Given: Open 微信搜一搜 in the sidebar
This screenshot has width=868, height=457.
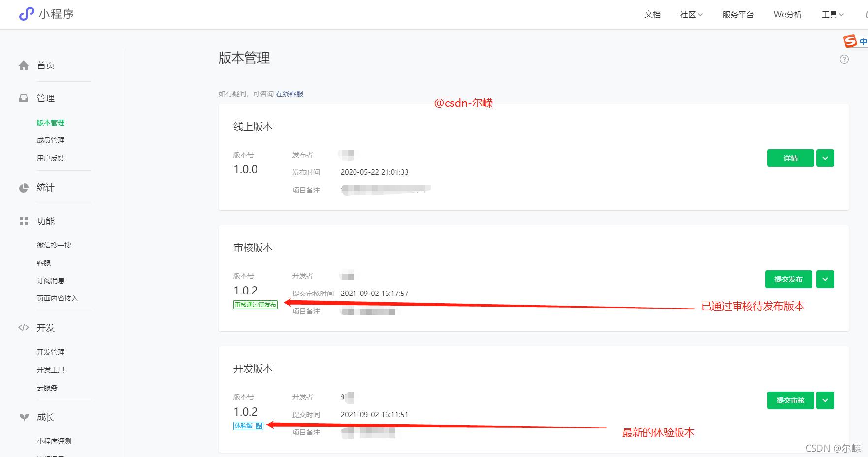Looking at the screenshot, I should tap(54, 245).
